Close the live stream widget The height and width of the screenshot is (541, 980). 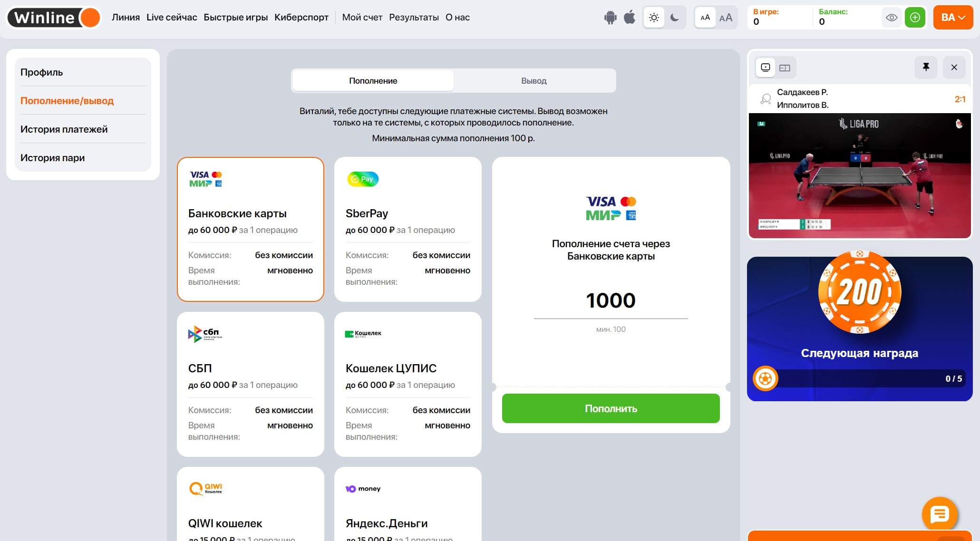tap(954, 67)
